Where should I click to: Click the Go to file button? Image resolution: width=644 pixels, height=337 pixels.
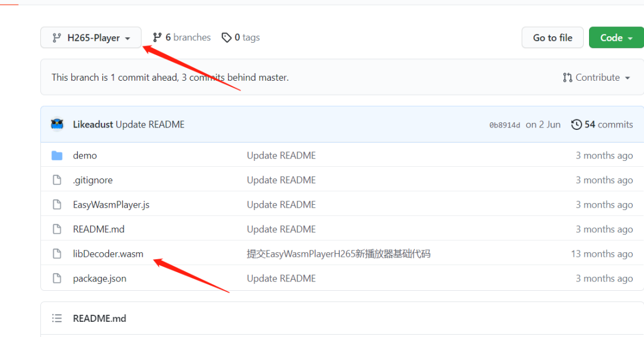(x=552, y=37)
